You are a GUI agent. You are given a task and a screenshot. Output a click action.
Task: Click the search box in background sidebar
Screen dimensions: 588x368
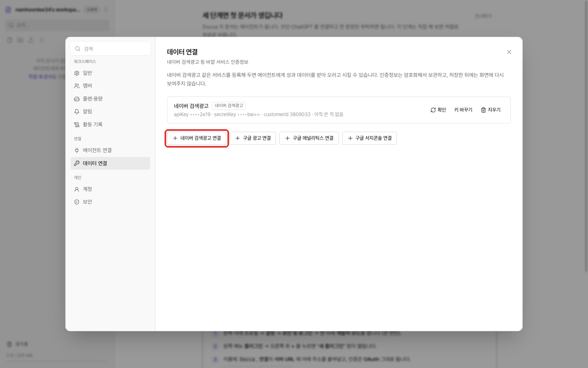pos(57,25)
